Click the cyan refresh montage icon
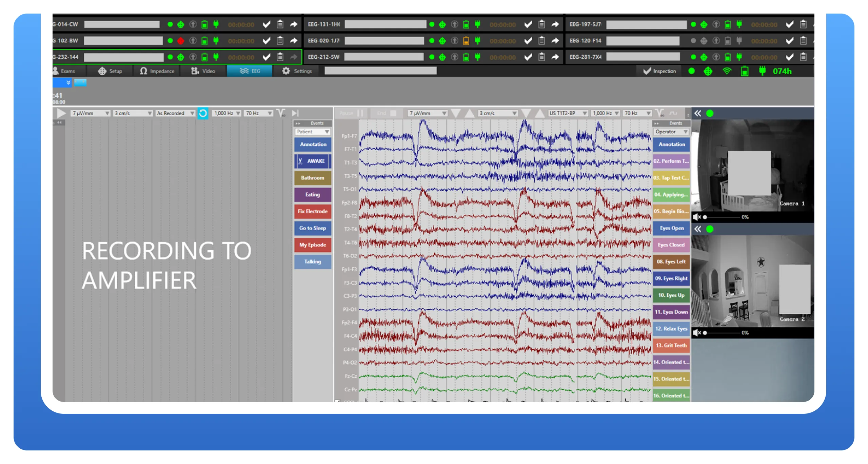This screenshot has width=868, height=464. tap(203, 113)
